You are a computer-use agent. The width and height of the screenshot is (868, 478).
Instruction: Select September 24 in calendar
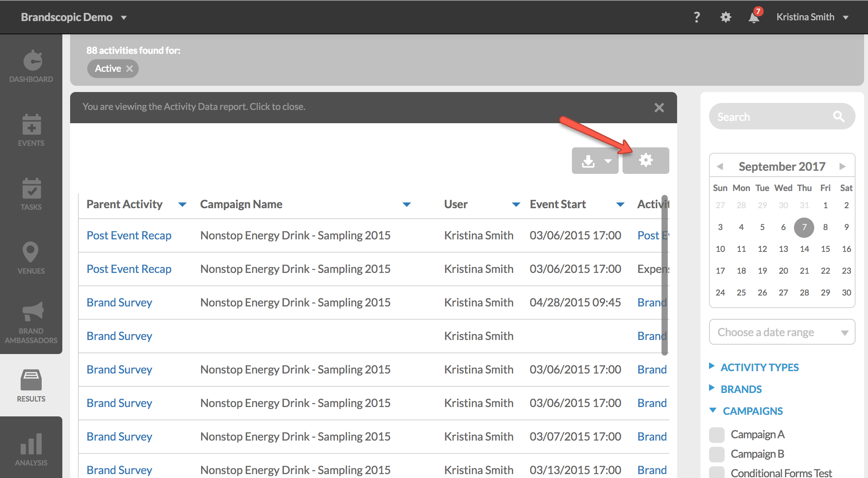(x=720, y=292)
